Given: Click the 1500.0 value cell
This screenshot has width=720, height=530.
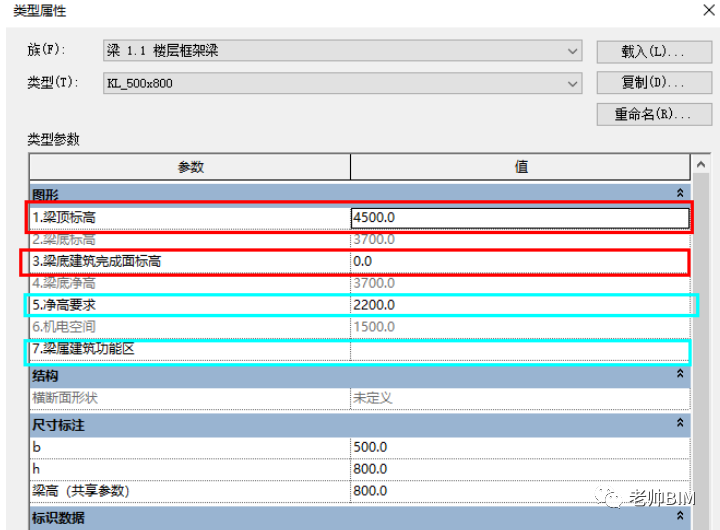Looking at the screenshot, I should (520, 327).
